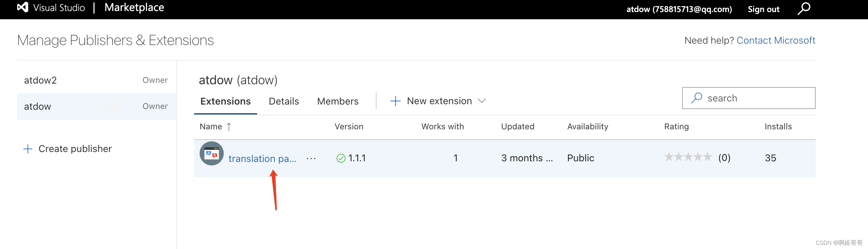Switch to the Members tab

(338, 101)
